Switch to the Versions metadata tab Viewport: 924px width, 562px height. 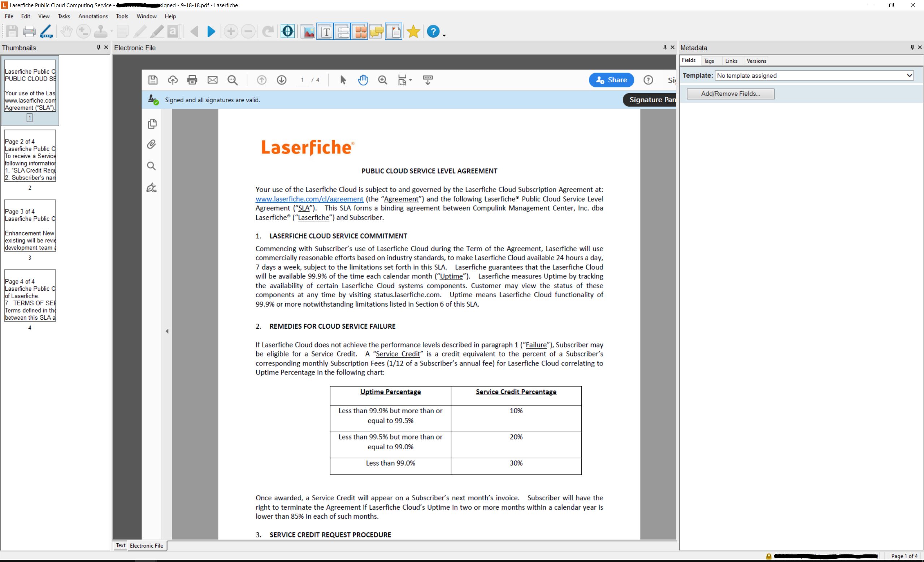pos(756,61)
